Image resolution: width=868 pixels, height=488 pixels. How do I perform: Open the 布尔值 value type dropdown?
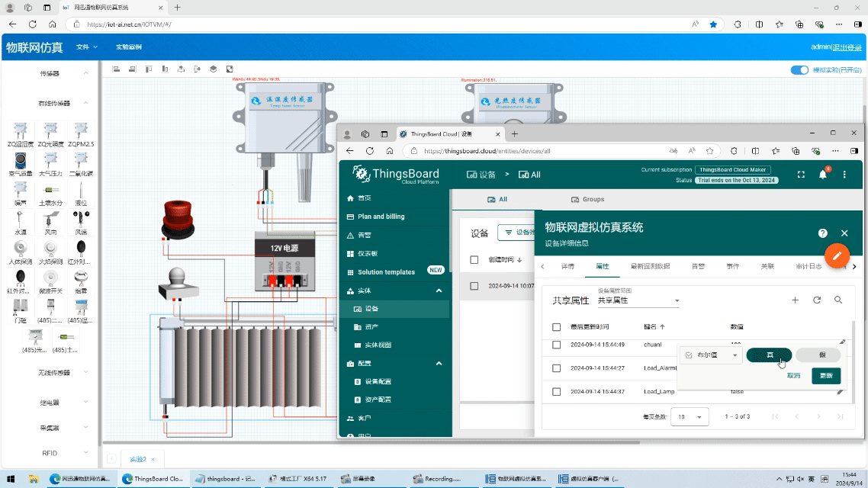tap(712, 355)
